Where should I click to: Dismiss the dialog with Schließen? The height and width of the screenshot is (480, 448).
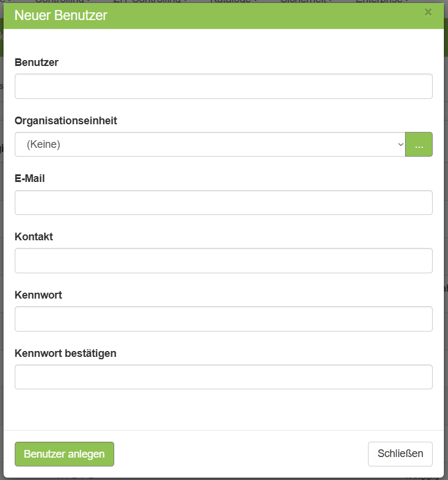pos(400,454)
